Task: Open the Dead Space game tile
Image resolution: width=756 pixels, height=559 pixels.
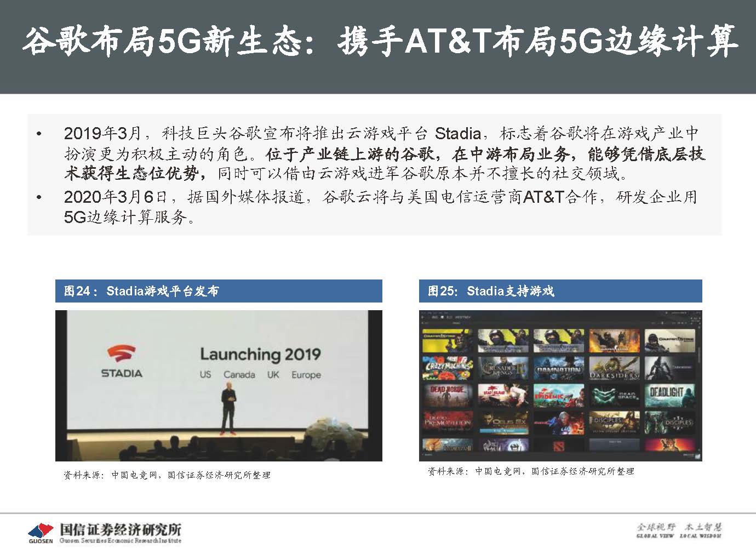Action: click(614, 395)
